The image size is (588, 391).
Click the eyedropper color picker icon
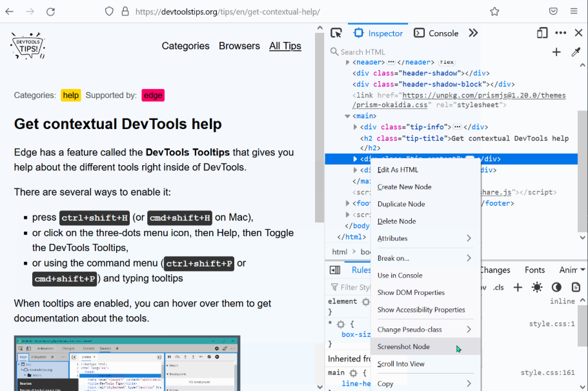576,52
